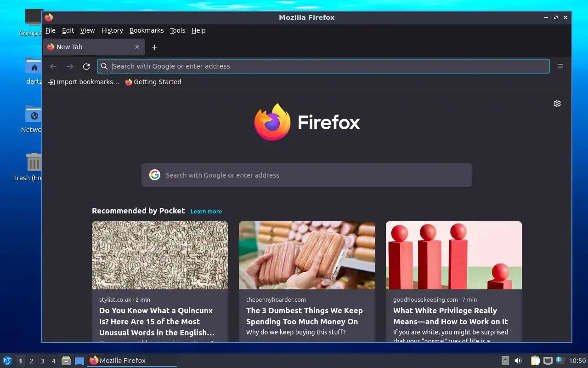Open the Network desktop icon
This screenshot has width=588, height=368.
33,119
